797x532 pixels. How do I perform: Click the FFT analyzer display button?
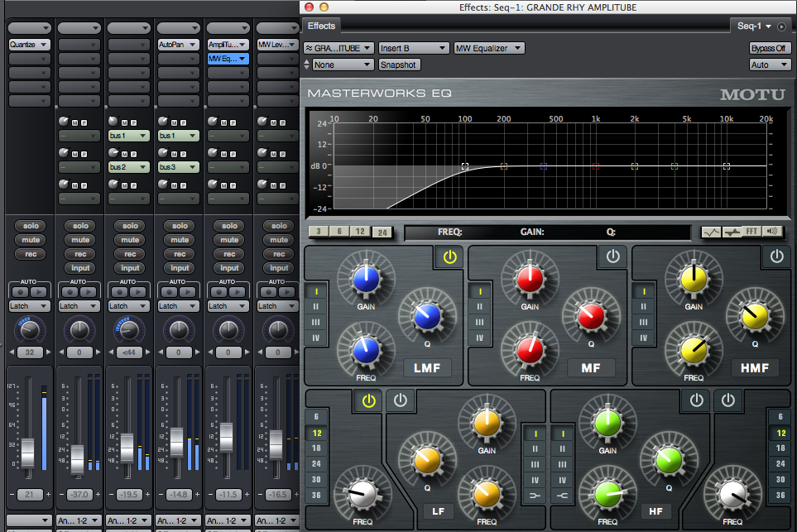click(751, 232)
